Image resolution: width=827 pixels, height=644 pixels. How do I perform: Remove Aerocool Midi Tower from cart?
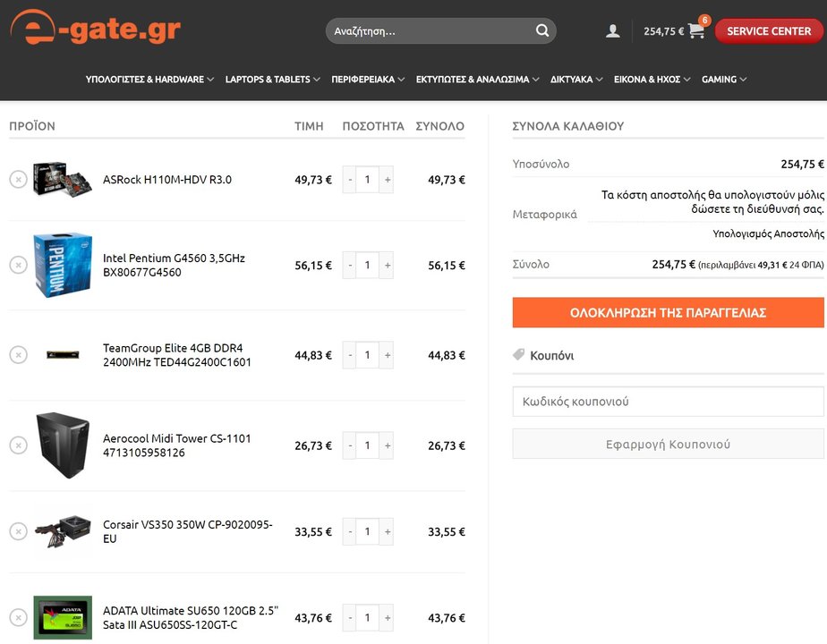19,445
